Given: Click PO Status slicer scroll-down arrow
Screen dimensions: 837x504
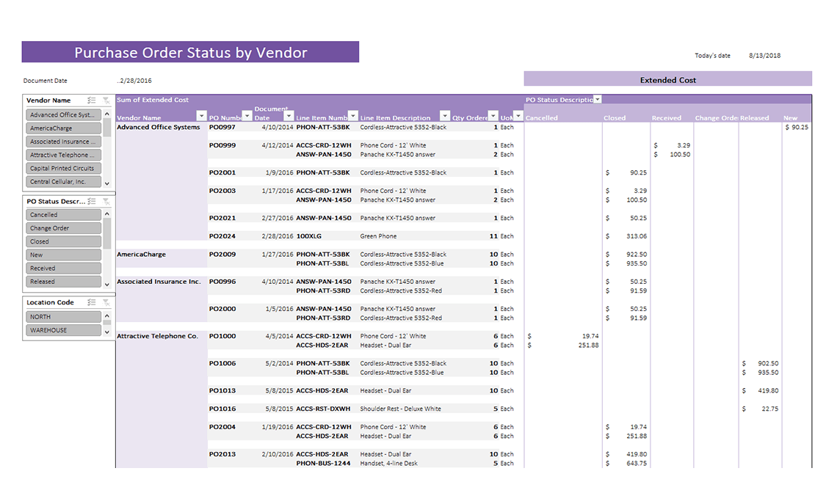Looking at the screenshot, I should coord(107,284).
